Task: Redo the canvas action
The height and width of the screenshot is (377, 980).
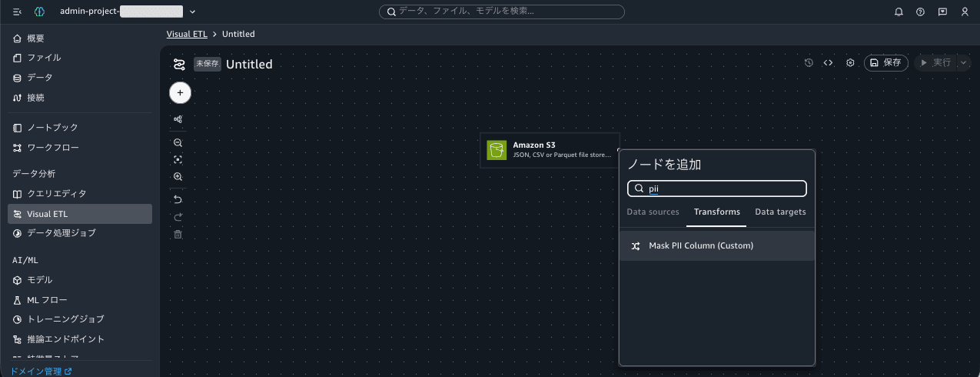Action: (x=178, y=217)
